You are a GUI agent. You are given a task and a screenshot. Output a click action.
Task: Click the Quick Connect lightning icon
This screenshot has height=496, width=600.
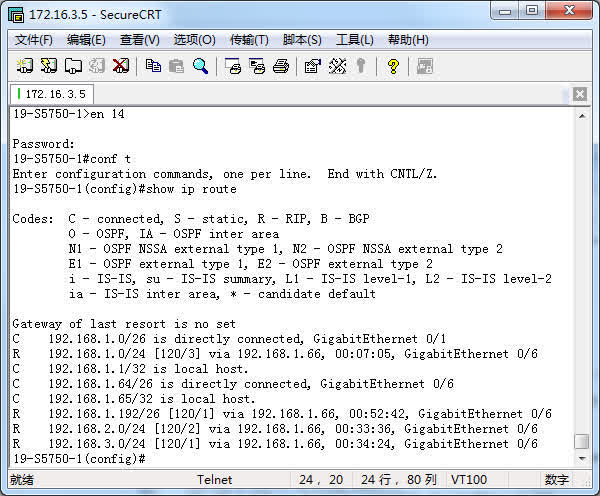[x=49, y=66]
